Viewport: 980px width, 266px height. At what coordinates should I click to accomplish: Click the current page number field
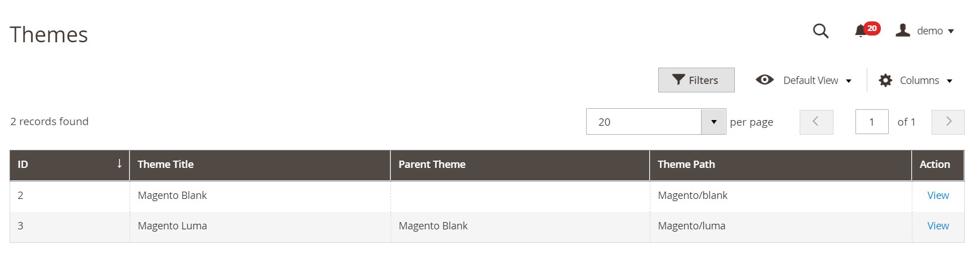coord(871,122)
